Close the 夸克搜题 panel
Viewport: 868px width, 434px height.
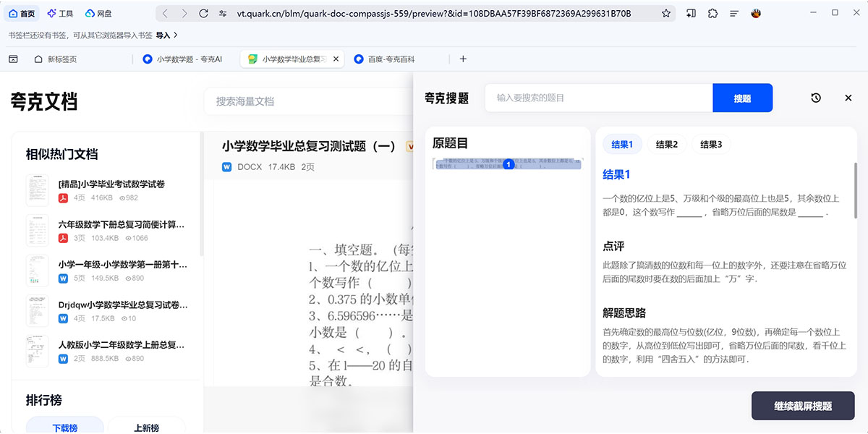848,98
